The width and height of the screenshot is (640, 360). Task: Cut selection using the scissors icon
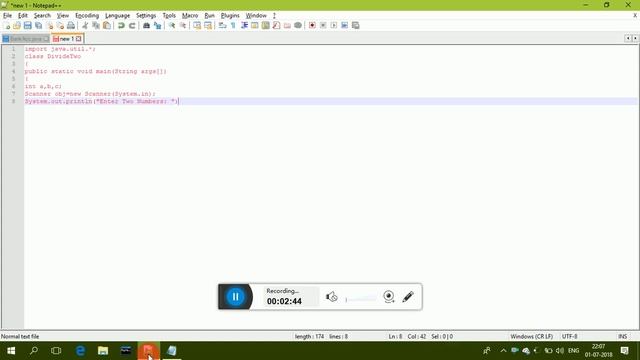tap(85, 25)
